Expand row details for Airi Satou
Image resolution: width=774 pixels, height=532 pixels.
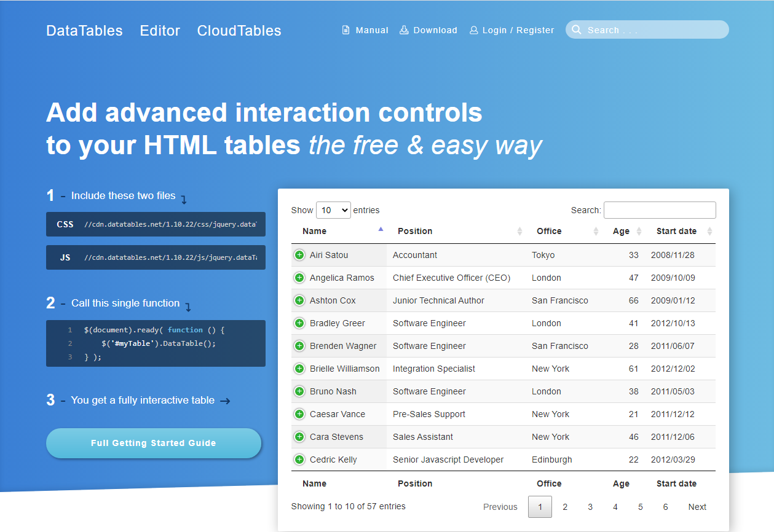pyautogui.click(x=299, y=255)
